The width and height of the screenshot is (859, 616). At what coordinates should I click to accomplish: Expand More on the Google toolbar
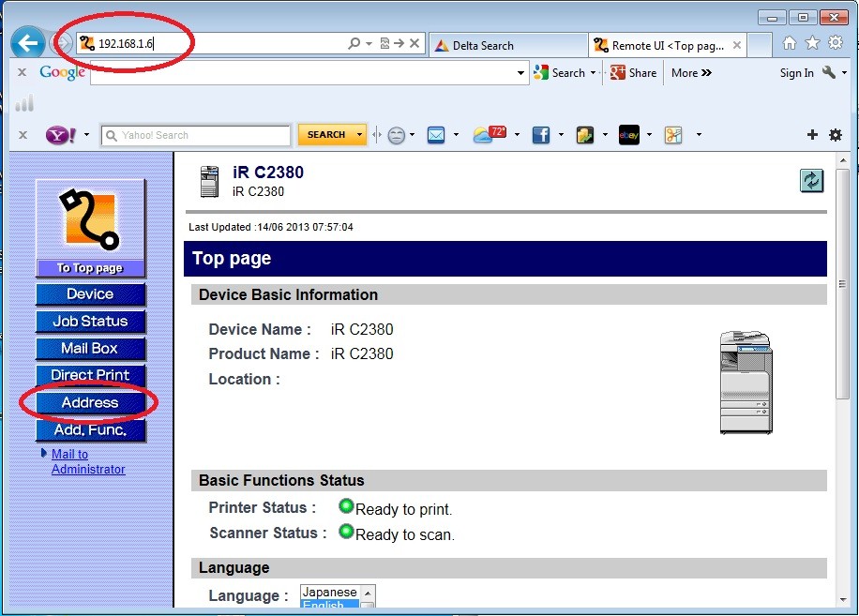coord(691,73)
